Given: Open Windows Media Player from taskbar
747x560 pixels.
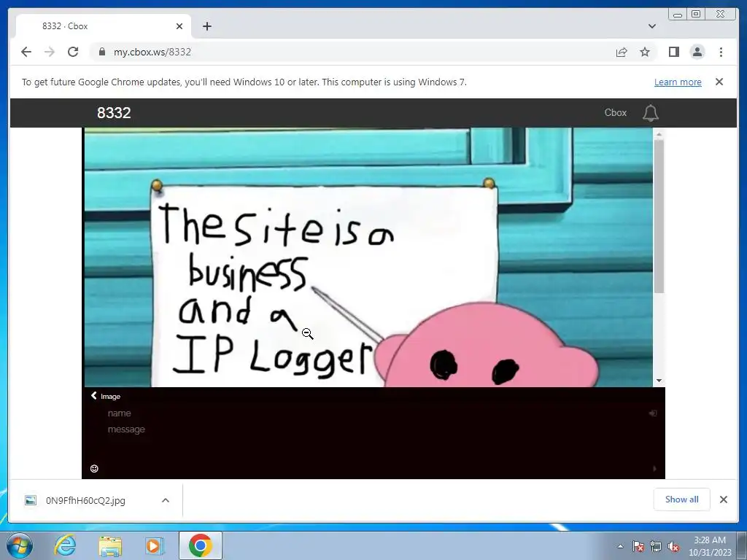Looking at the screenshot, I should click(x=154, y=545).
